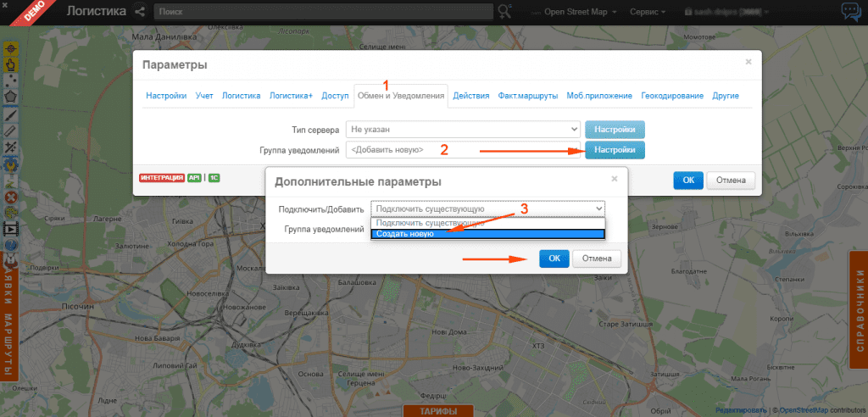
Task: Open the blurred user account dropdown
Action: tap(726, 12)
